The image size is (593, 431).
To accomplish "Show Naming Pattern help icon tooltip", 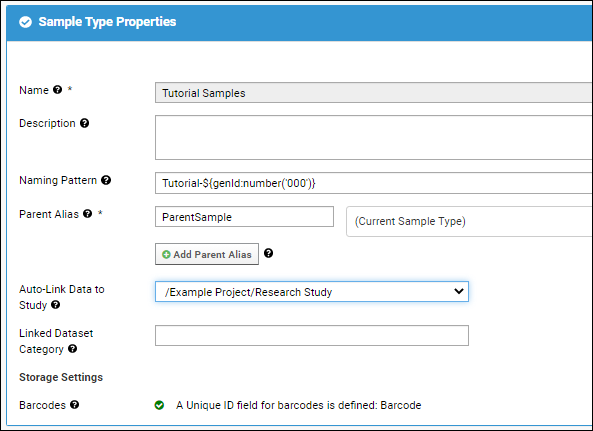I will click(106, 180).
